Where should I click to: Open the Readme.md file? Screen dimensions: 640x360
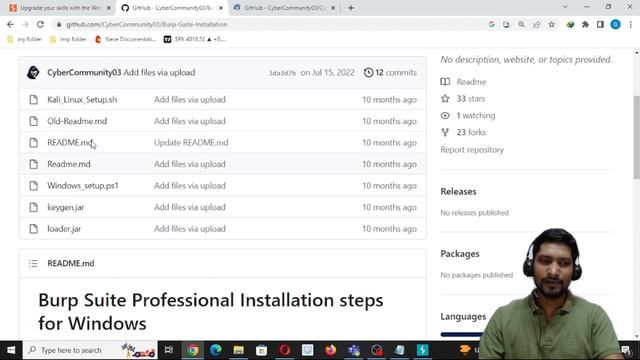click(x=69, y=164)
